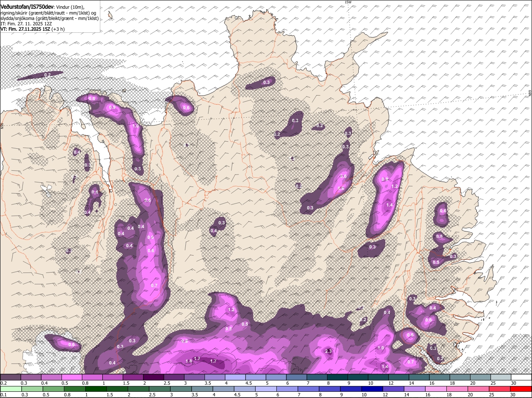Click the Veðurstofan/IS750dev map title

coord(27,7)
